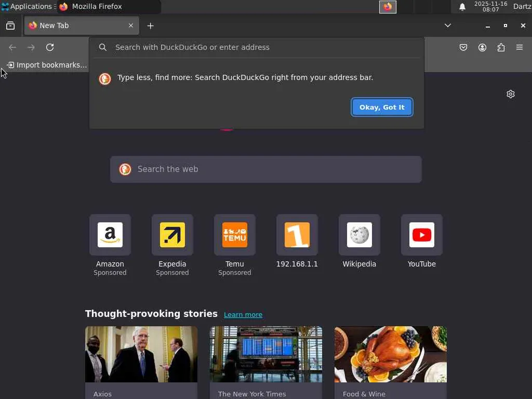Open the Food & Wine story thumbnail
Image resolution: width=532 pixels, height=399 pixels.
click(x=391, y=354)
